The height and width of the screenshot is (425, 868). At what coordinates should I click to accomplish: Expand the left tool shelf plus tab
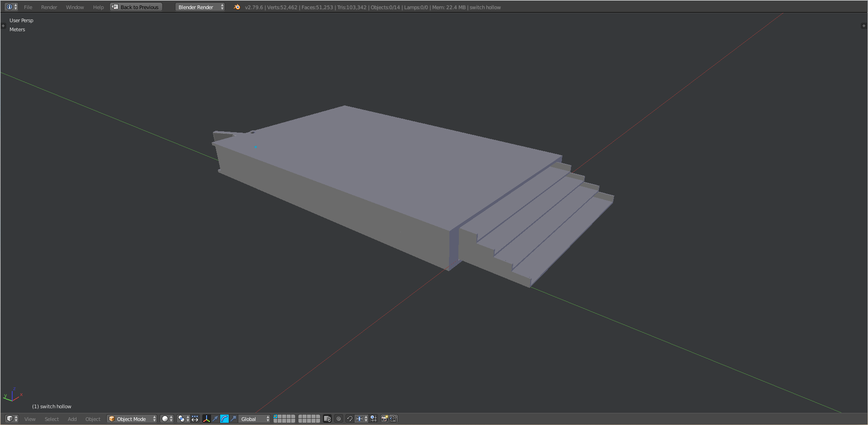tap(3, 26)
